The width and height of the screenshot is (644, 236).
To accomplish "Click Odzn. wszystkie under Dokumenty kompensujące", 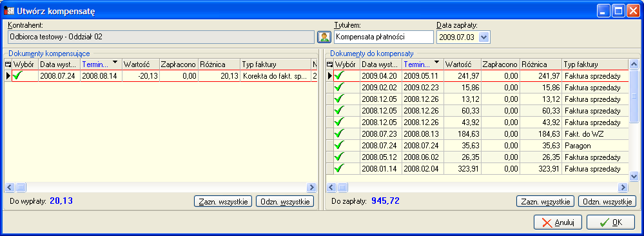I will pyautogui.click(x=285, y=202).
